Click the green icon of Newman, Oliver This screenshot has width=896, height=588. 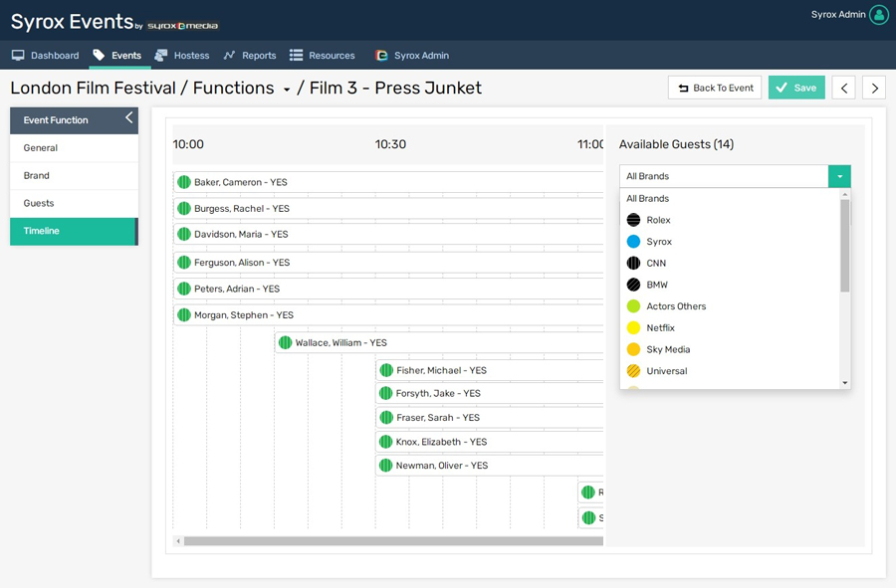pos(386,466)
